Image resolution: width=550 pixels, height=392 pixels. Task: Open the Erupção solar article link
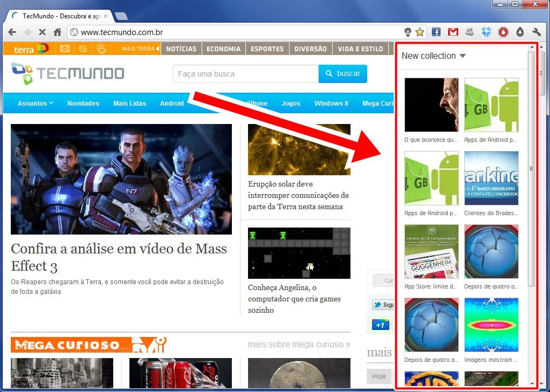coord(299,195)
